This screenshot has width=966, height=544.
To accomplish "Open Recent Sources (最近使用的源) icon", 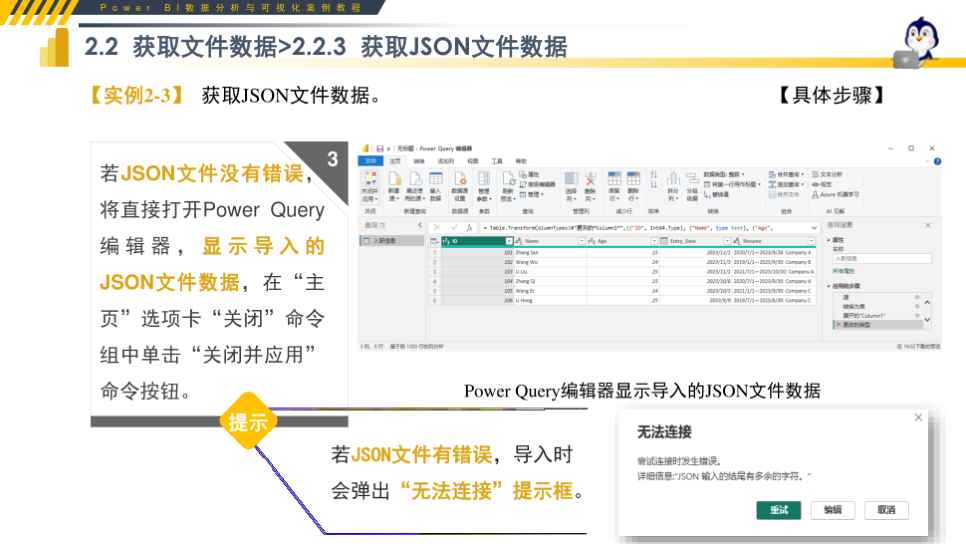I will click(x=415, y=180).
